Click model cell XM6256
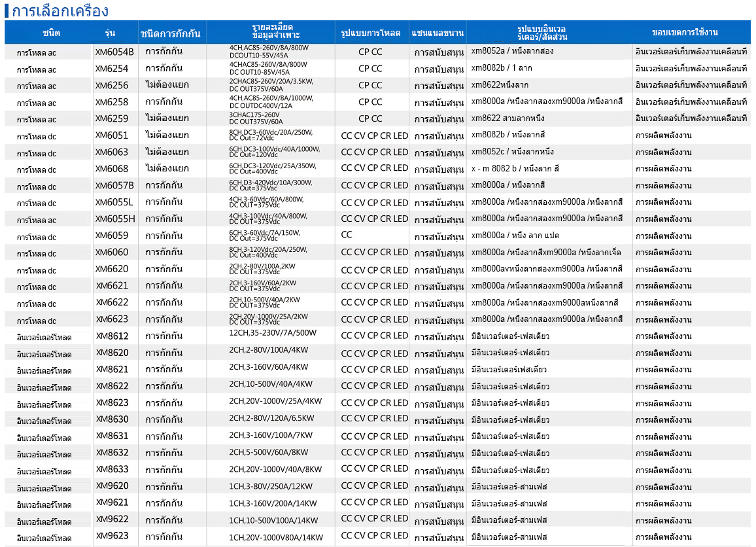Viewport: 756px width, 547px height. click(112, 85)
